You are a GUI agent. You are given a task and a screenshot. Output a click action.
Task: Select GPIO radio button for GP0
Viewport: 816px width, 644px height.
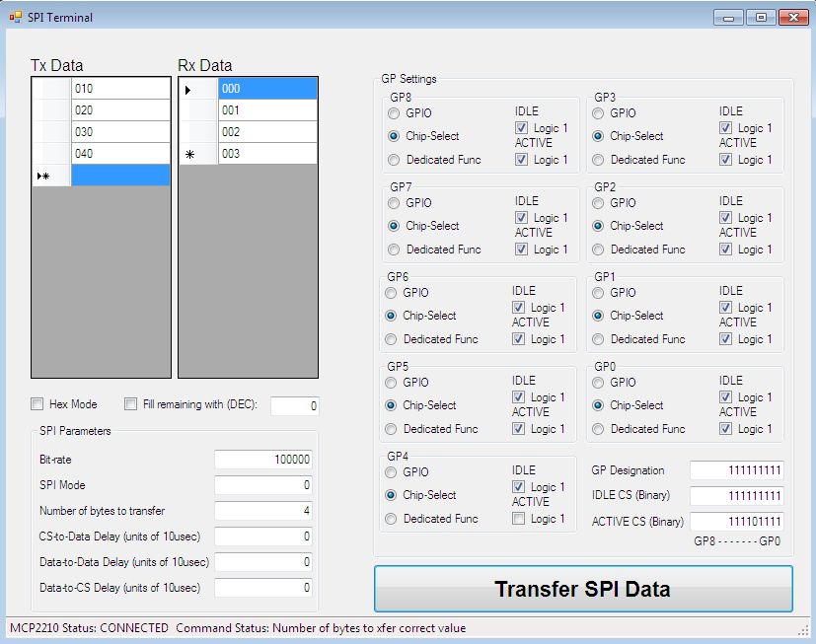pos(599,383)
